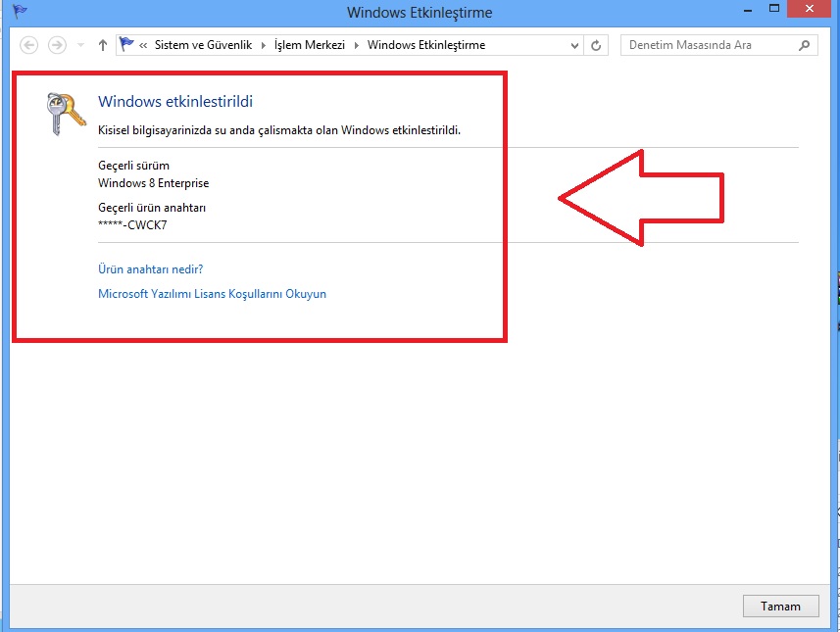Open Ürün anahtarı nedir? link

[x=151, y=268]
